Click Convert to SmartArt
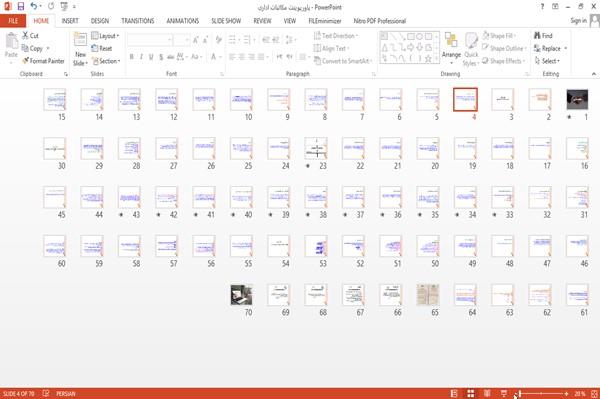Viewport: 600px width, 399px height. [x=343, y=61]
